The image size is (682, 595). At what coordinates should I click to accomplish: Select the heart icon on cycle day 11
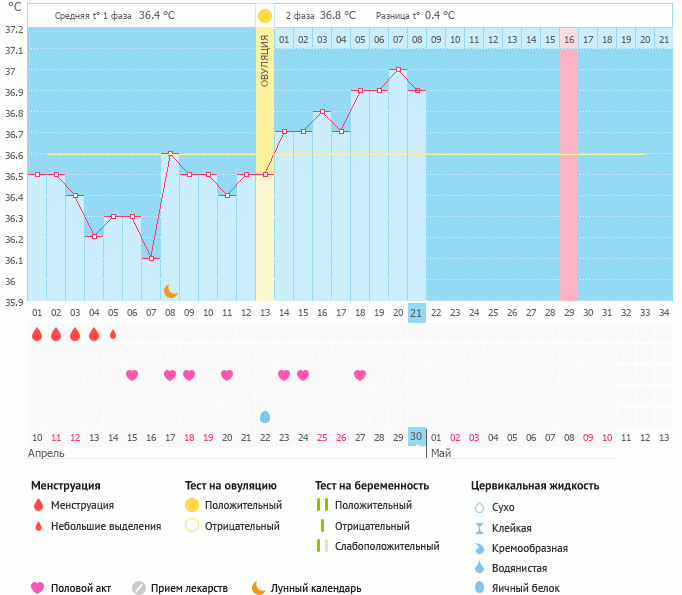coord(227,375)
